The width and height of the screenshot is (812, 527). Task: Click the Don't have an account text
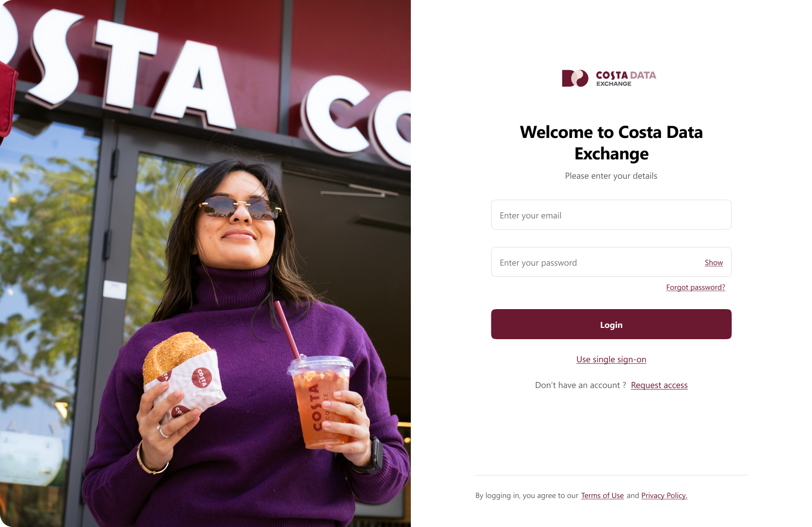(581, 385)
